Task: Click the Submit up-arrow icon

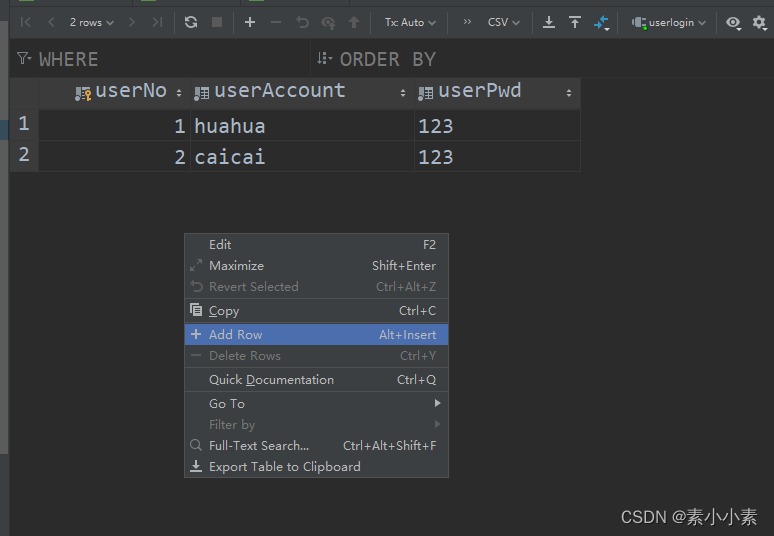Action: coord(354,22)
